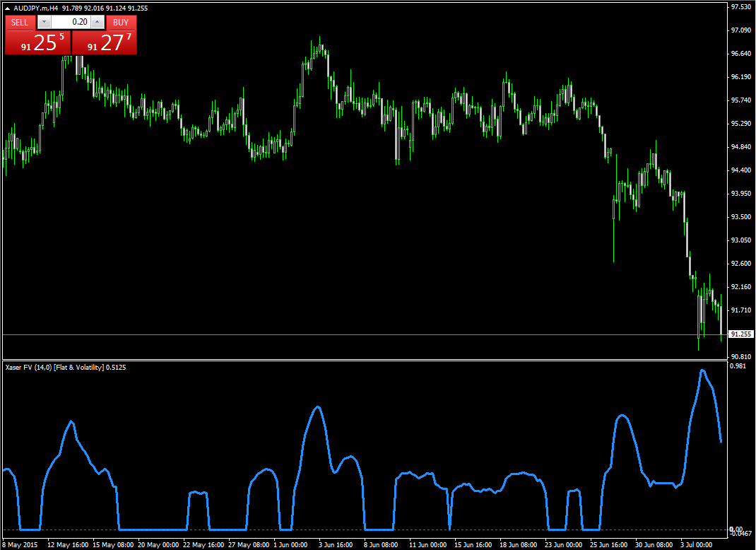The image size is (756, 550).
Task: Click the 93.500 price scale label
Action: pos(740,217)
